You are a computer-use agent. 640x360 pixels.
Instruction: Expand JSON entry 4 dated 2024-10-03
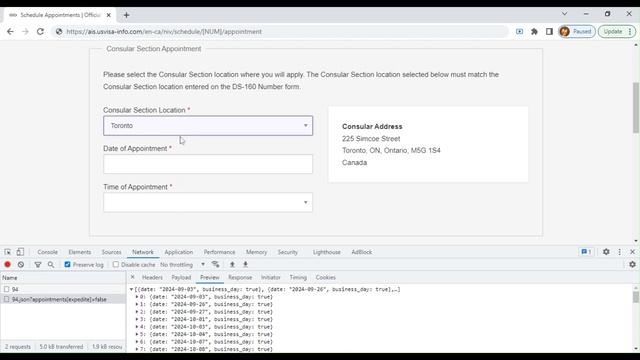click(137, 327)
